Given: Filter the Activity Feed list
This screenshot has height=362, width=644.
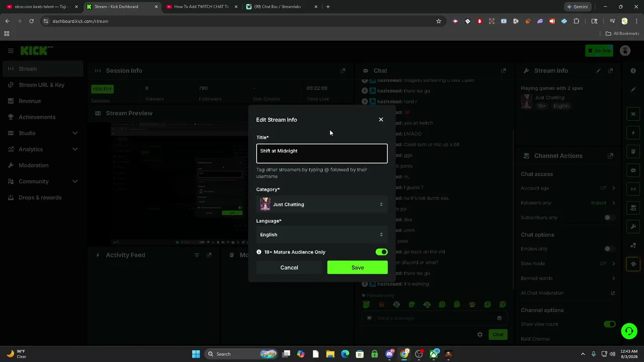Looking at the screenshot, I should pyautogui.click(x=197, y=255).
